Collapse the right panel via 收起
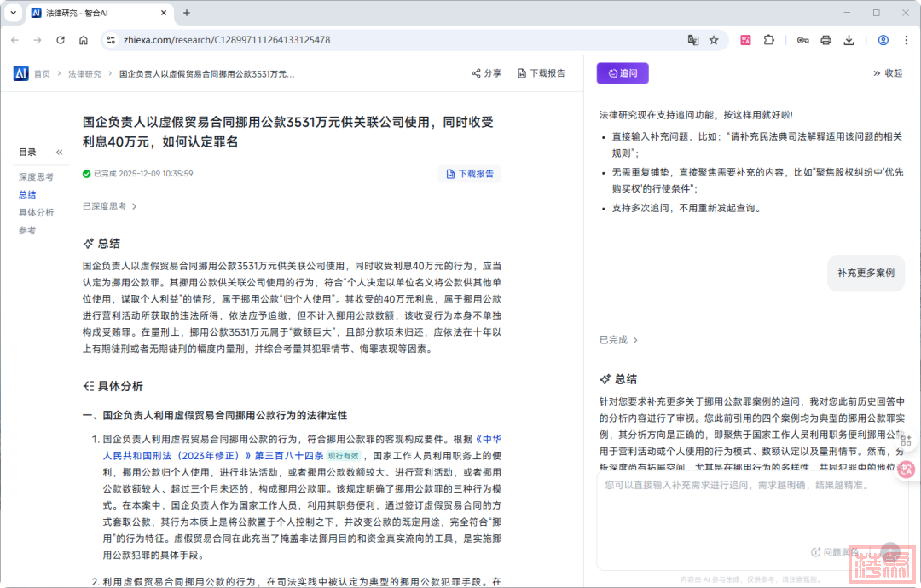921x588 pixels. [887, 73]
